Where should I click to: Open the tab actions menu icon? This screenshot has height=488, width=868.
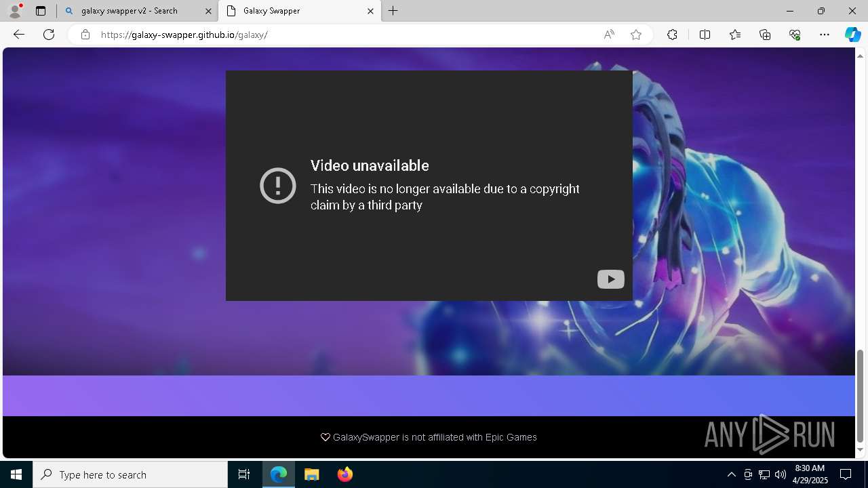point(41,11)
